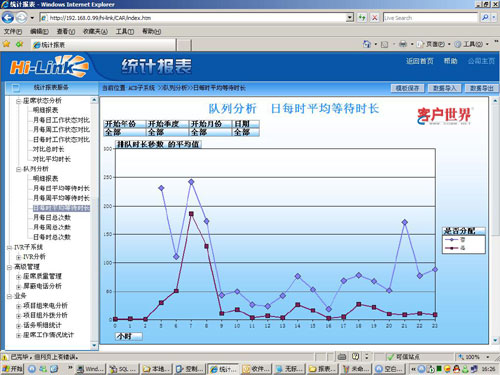Open the 文件 menu
Screen dimensions: 500x375
pos(13,31)
